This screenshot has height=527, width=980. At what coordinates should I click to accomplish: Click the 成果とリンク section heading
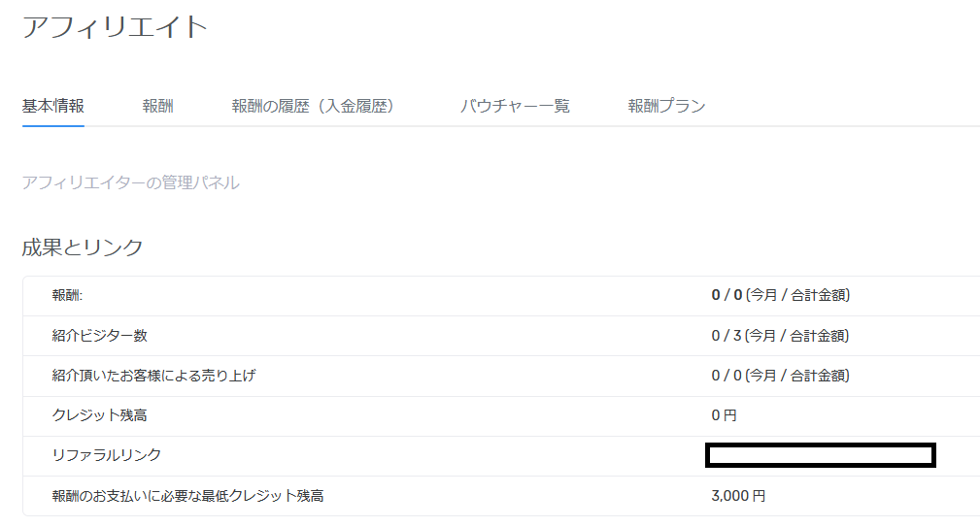point(83,247)
